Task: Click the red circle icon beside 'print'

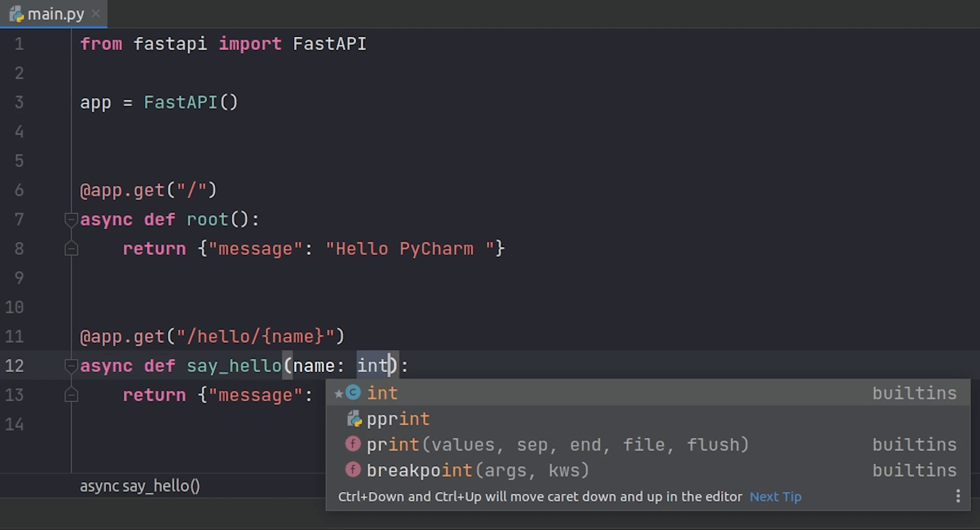Action: 353,444
